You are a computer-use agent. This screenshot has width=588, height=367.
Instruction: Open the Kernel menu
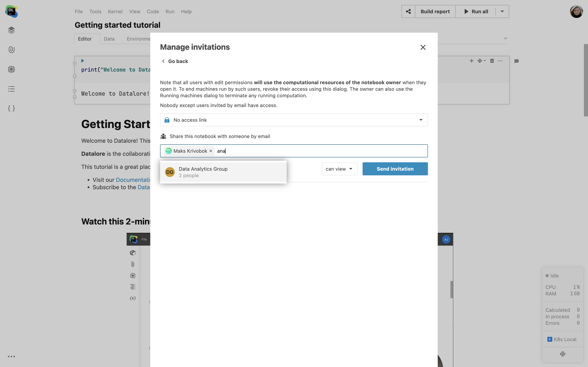[x=115, y=11]
